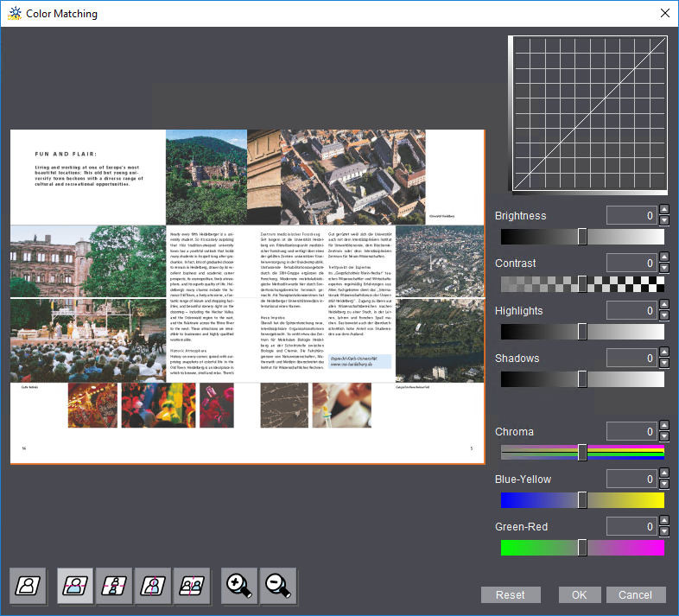Click the Color Matching title bar icon

15,14
